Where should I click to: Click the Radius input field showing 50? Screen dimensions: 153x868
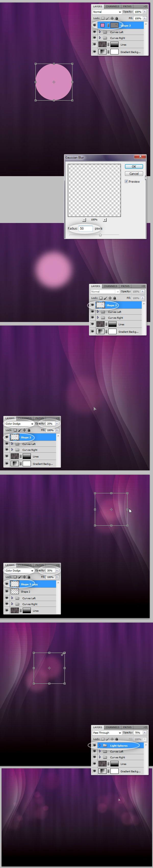tap(86, 229)
